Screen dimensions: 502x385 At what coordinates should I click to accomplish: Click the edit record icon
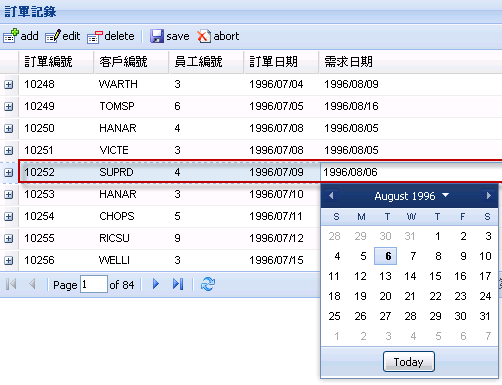[53, 36]
